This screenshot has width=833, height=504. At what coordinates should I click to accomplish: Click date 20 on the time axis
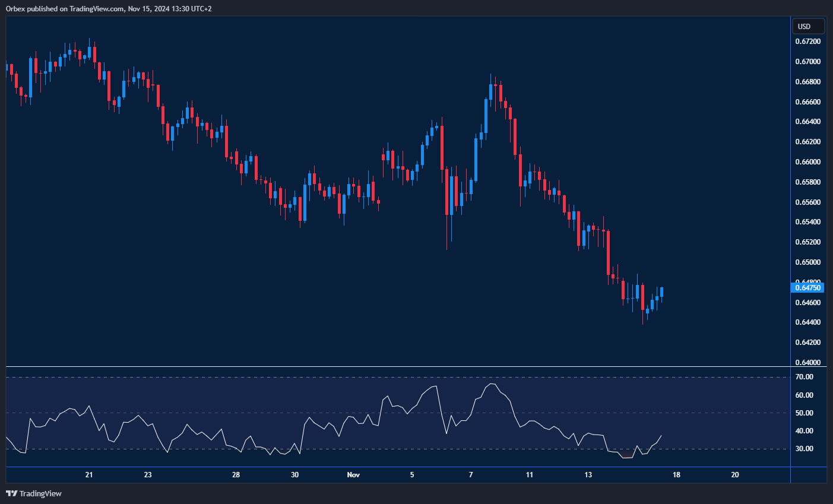coord(735,475)
